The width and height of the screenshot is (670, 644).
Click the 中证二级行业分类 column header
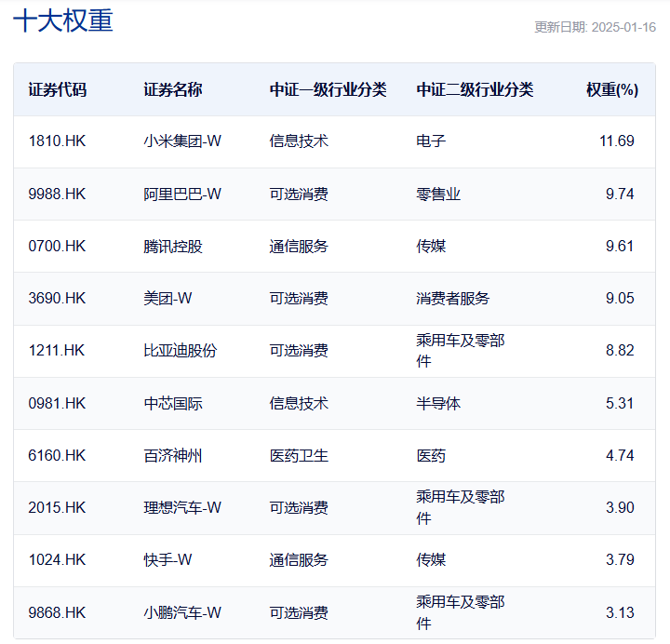pos(475,89)
